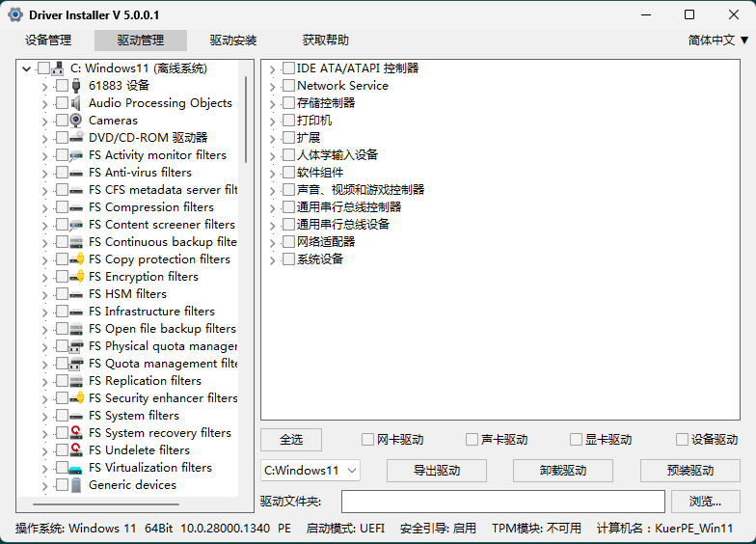
Task: Select the 通用串行总线设备 row label
Action: point(343,224)
